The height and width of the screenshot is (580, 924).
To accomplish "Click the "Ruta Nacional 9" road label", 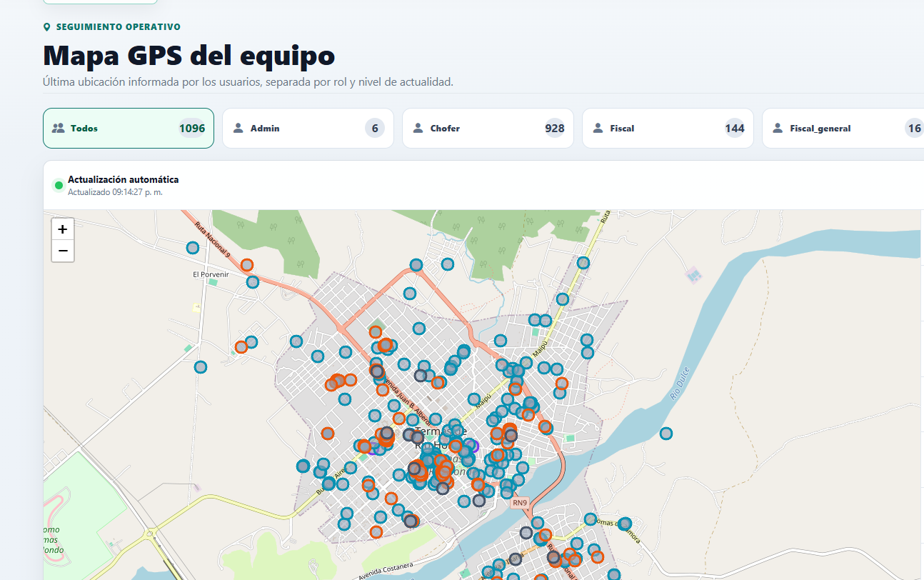I will [213, 239].
